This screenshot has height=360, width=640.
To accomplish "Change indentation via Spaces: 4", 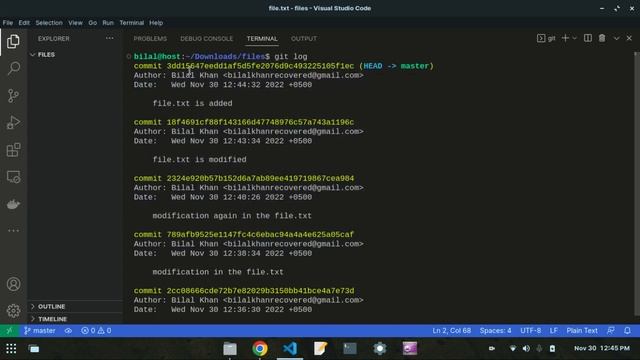I will pos(495,331).
